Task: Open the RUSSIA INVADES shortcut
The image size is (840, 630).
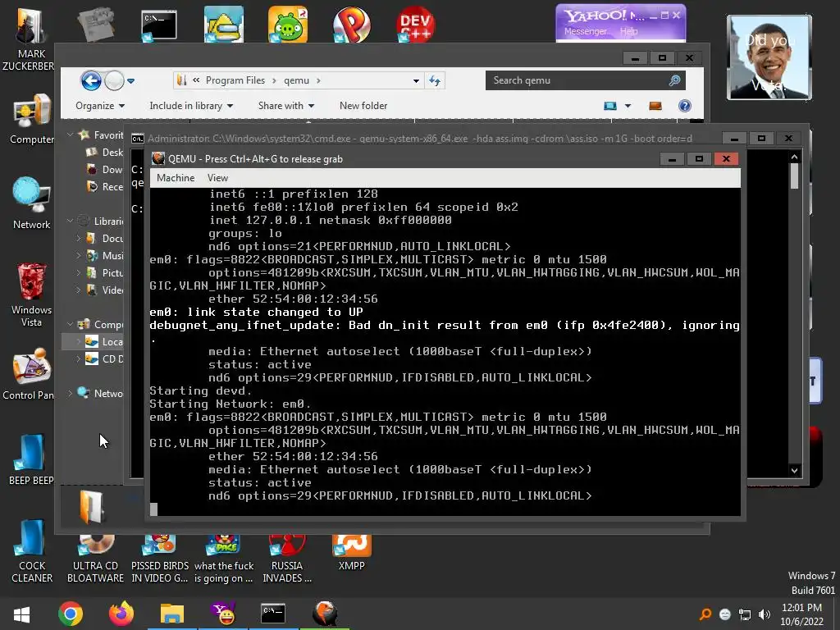Action: [x=287, y=559]
